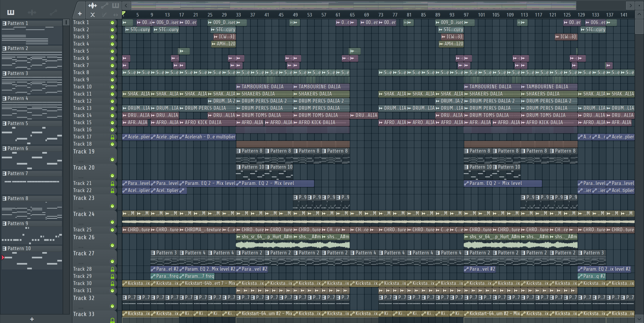Open menu icon of Param. EQ 2..Mix level #2 clip

pyautogui.click(x=182, y=269)
